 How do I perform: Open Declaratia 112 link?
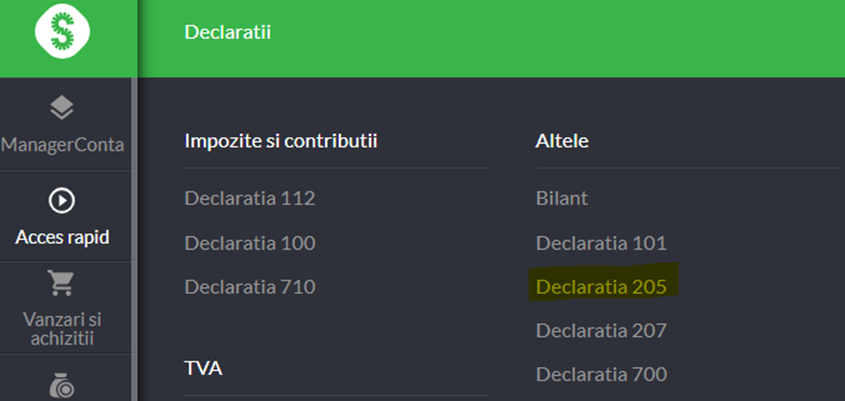pyautogui.click(x=250, y=198)
